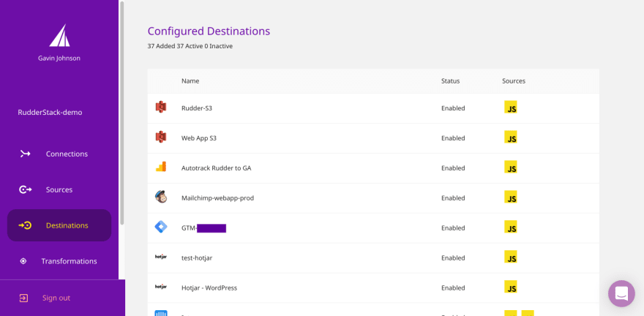Screen dimensions: 644x316
Task: Go to Sources in the sidebar
Action: click(59, 189)
